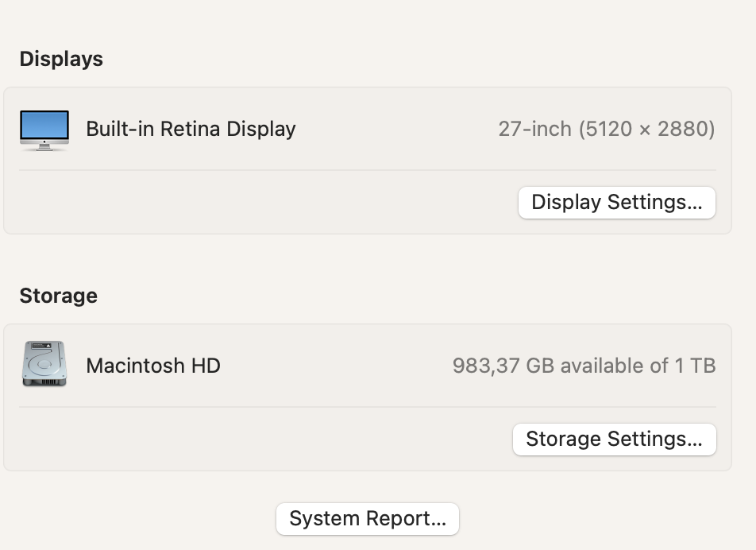Click the Storage section heading

58,296
